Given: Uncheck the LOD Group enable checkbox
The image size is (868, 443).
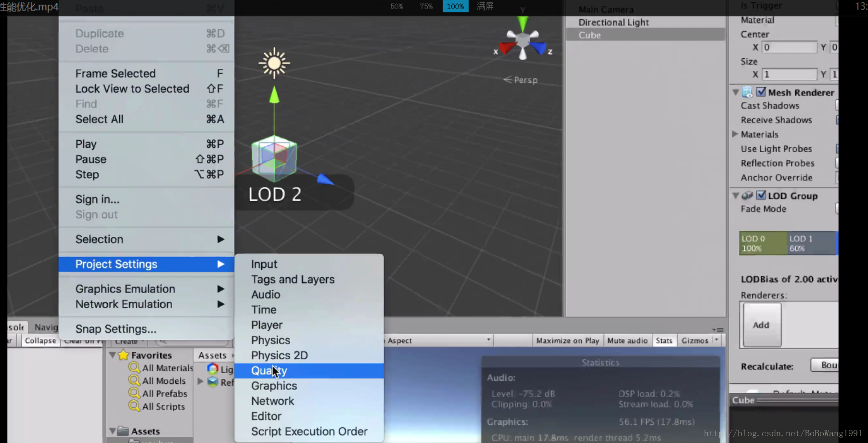Looking at the screenshot, I should pyautogui.click(x=761, y=195).
